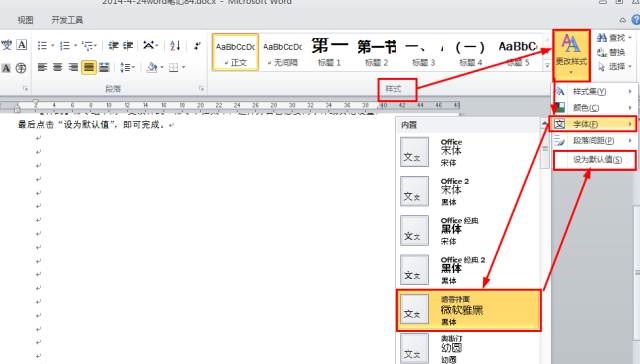
Task: Open 颜色 (Colors) submenu
Action: 594,108
